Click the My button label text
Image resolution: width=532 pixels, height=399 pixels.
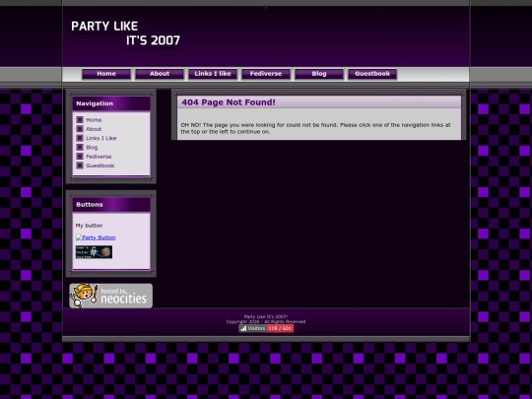pos(89,226)
